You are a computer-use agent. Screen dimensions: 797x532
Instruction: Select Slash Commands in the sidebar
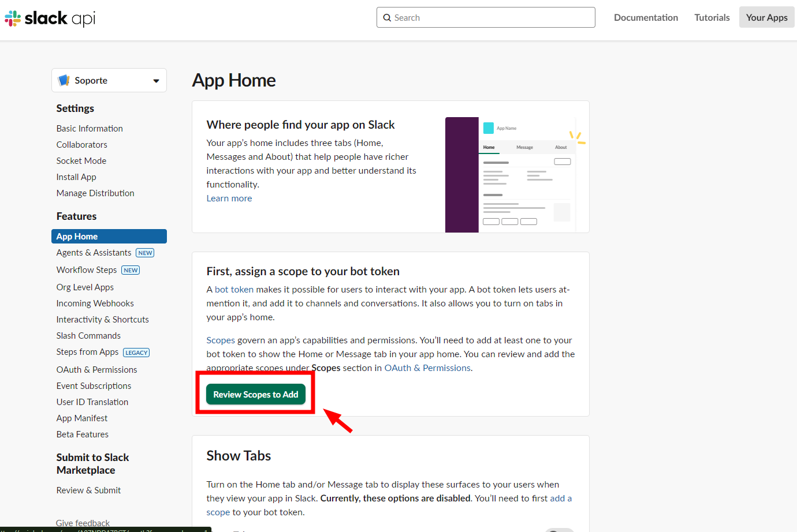(x=88, y=336)
